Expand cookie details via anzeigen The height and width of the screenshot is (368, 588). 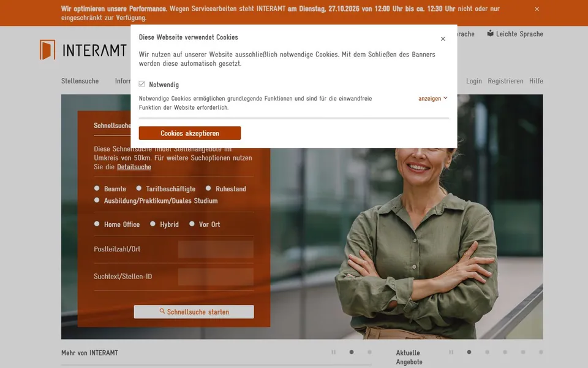click(433, 98)
